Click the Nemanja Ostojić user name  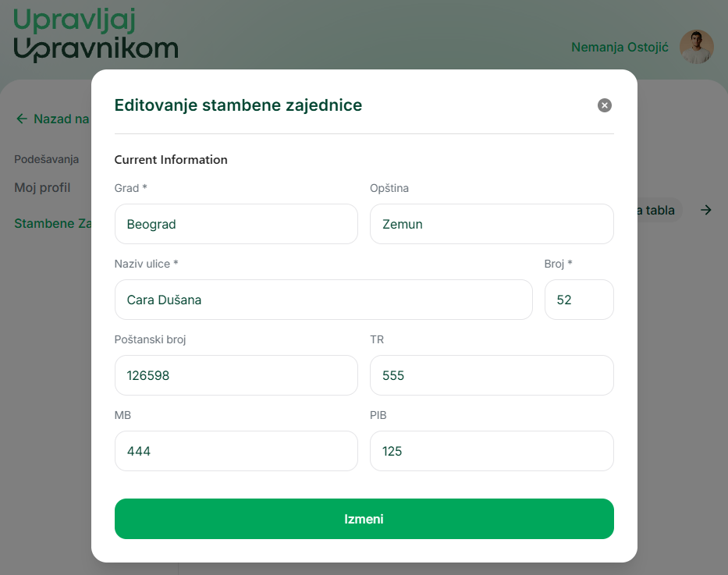pyautogui.click(x=620, y=48)
